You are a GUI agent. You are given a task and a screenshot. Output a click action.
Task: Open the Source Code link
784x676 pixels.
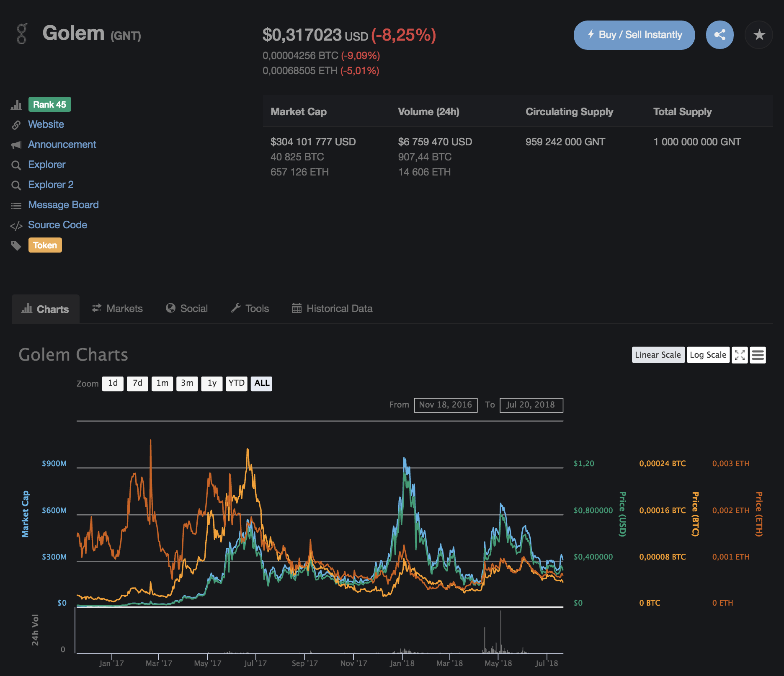(x=57, y=225)
